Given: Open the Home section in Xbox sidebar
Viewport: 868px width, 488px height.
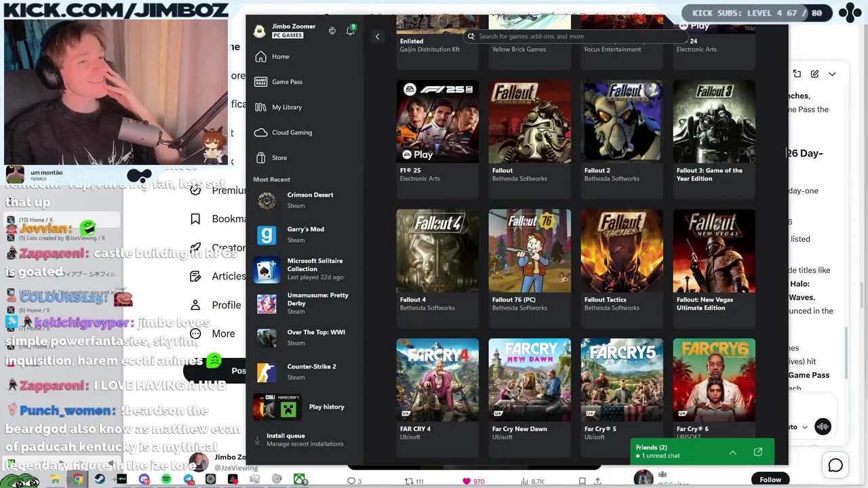Looking at the screenshot, I should [x=305, y=57].
